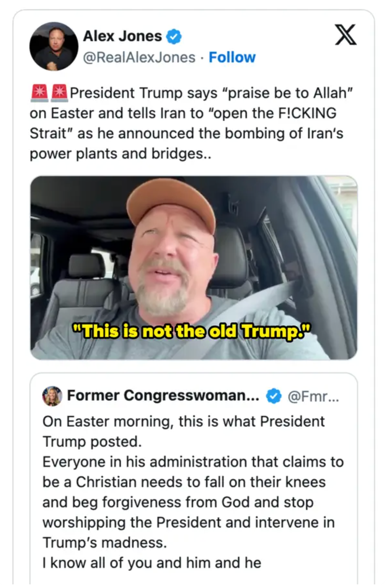391x588 pixels.
Task: Click line "I know all of you"
Action: [152, 563]
